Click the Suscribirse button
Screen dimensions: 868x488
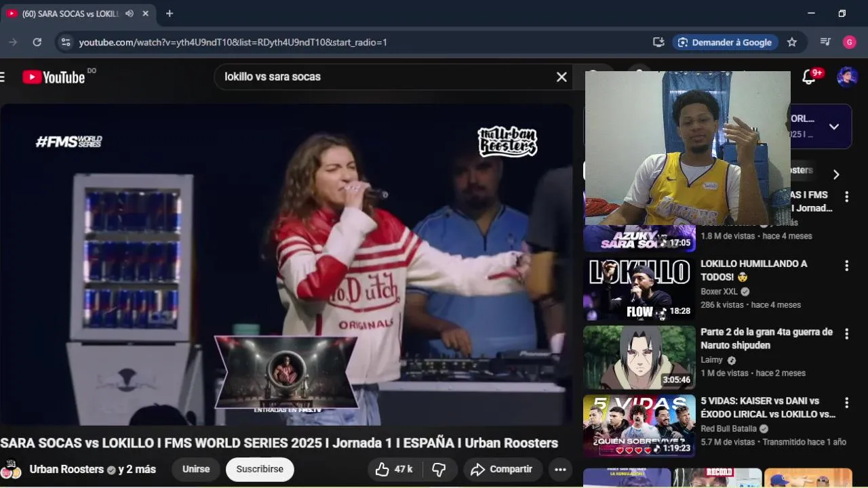point(260,469)
